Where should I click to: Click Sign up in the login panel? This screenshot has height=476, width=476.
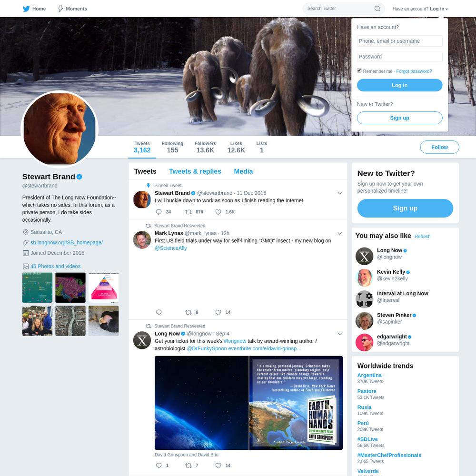pos(399,118)
